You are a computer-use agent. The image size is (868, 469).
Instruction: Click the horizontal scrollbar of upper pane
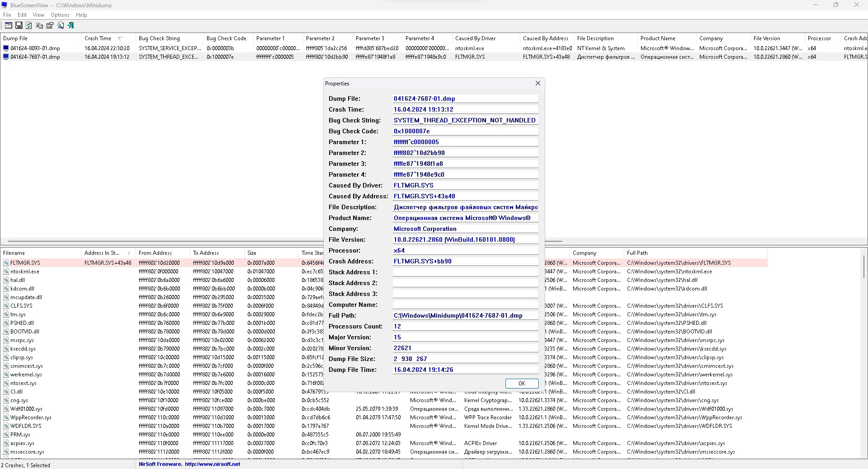285,241
